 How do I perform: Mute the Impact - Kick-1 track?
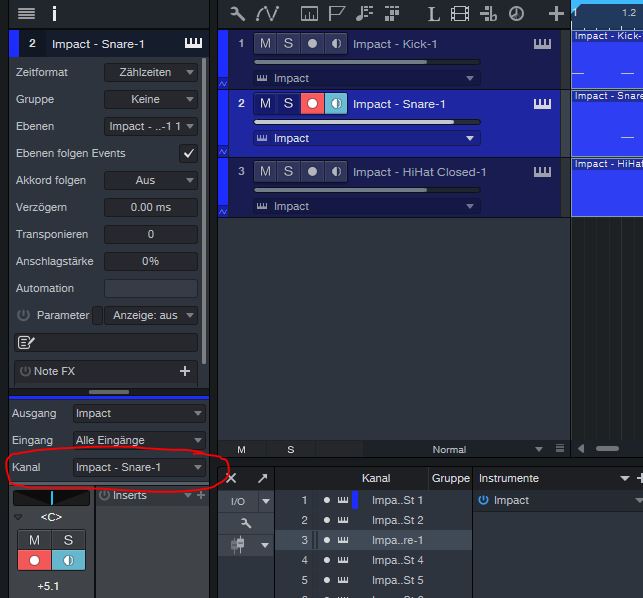(265, 44)
